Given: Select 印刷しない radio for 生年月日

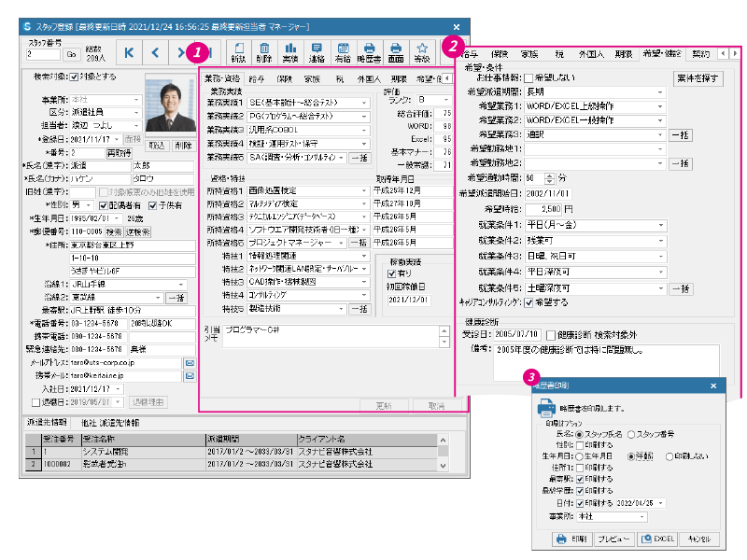Looking at the screenshot, I should click(669, 456).
